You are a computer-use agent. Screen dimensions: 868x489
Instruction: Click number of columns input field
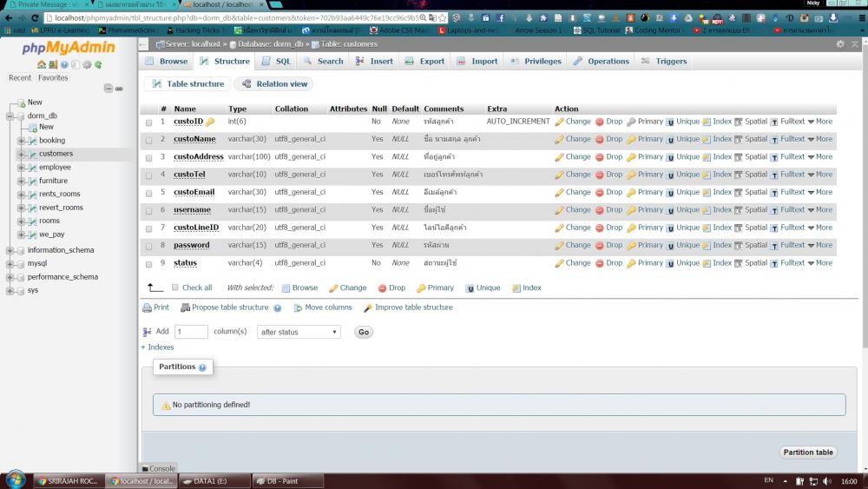click(x=191, y=332)
